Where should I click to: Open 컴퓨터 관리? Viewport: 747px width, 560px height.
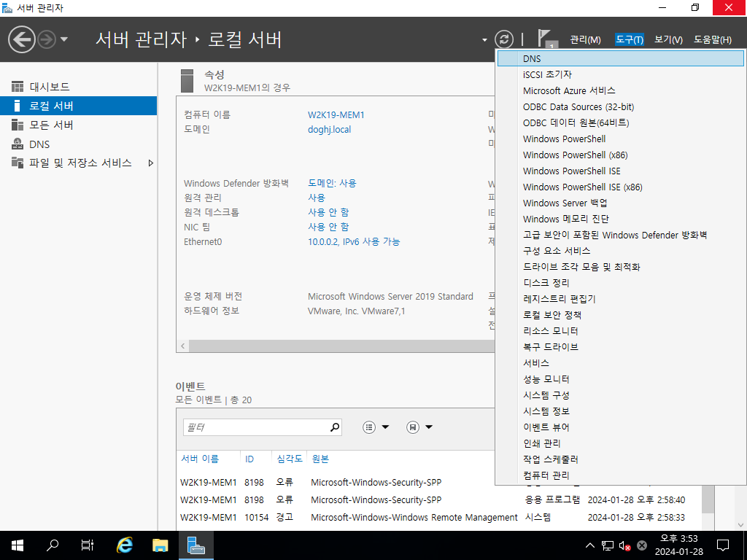point(620,475)
